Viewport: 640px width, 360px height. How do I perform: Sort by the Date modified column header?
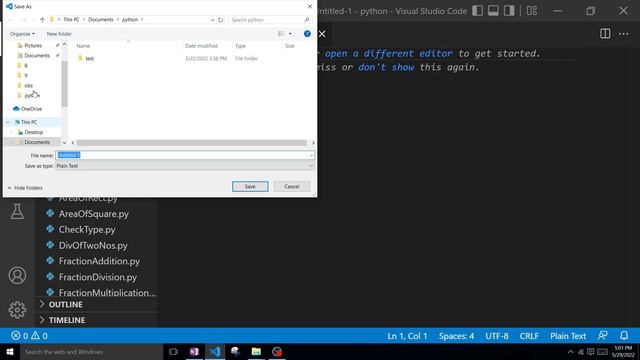click(x=202, y=46)
